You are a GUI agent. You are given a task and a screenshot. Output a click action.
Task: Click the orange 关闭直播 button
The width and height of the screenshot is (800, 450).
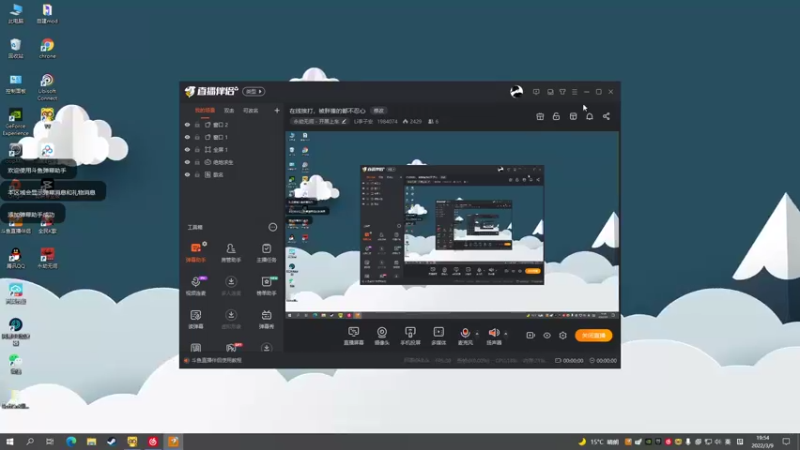point(593,335)
